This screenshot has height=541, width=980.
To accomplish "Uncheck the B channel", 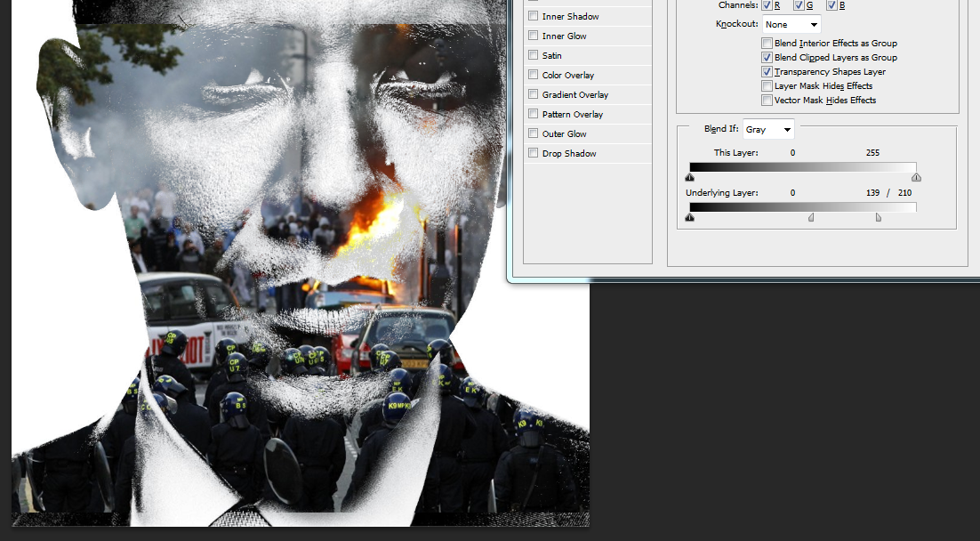I will tap(831, 5).
